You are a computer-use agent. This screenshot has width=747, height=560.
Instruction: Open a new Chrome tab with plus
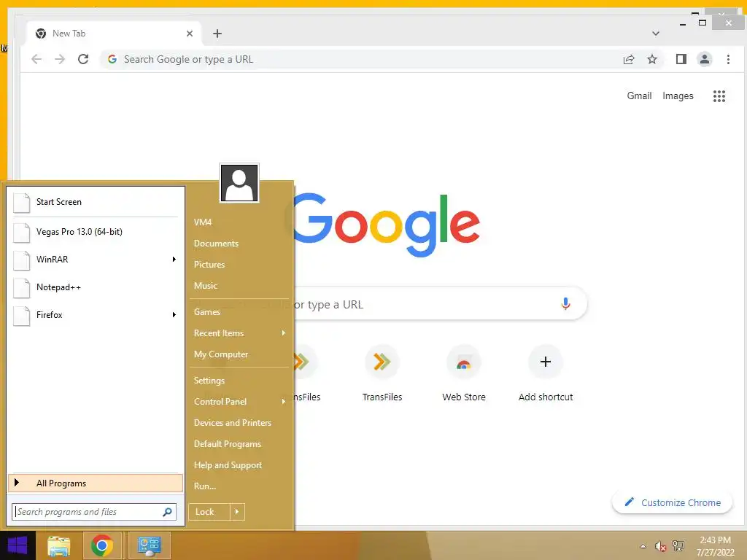pos(217,34)
